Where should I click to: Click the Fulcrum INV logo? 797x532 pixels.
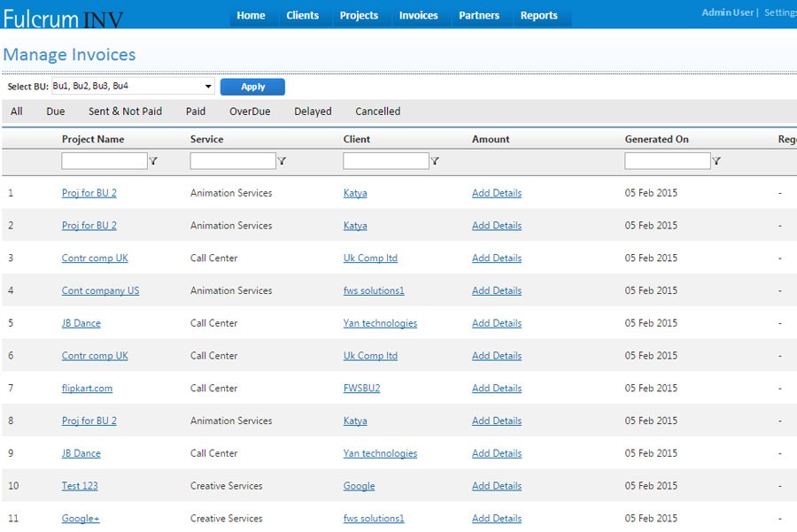coord(62,14)
